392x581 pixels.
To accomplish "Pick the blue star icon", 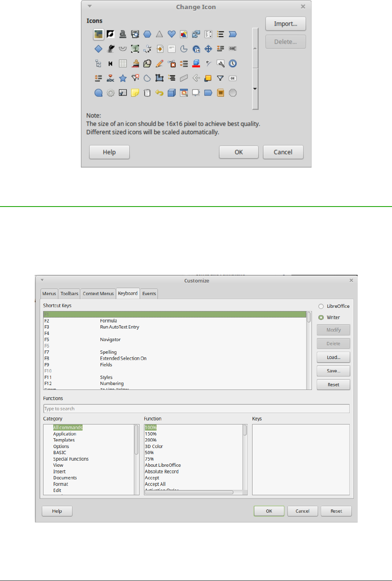I will [123, 78].
